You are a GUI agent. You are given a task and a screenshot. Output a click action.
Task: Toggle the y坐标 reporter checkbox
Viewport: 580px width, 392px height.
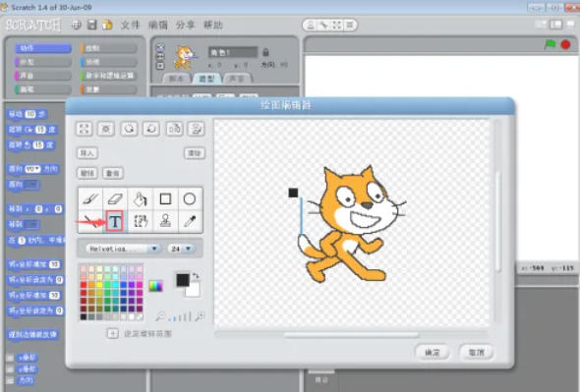coord(10,369)
